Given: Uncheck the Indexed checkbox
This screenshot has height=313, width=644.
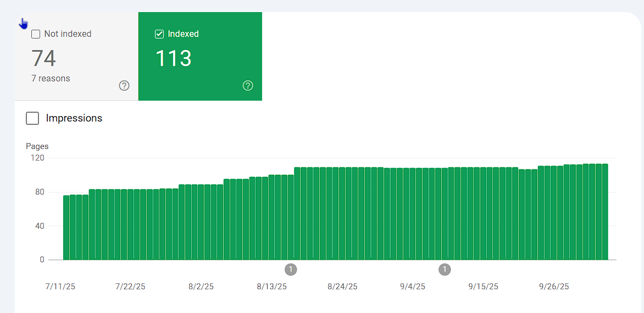Looking at the screenshot, I should pos(159,34).
